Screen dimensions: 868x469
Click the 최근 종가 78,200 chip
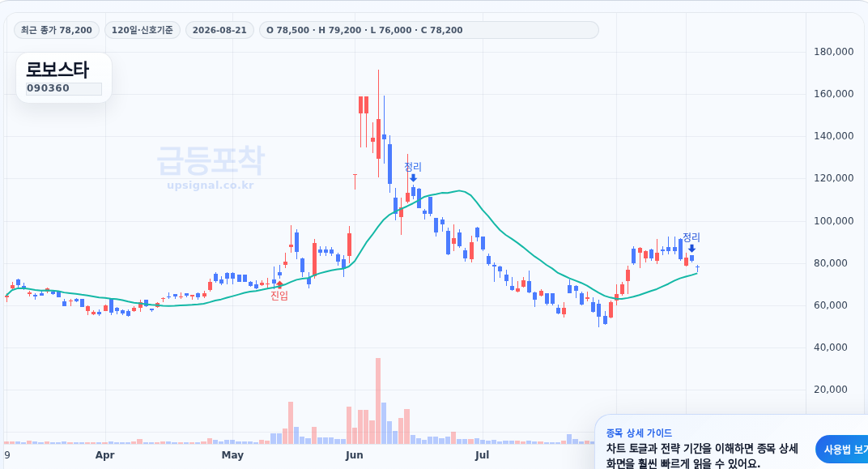pyautogui.click(x=57, y=30)
